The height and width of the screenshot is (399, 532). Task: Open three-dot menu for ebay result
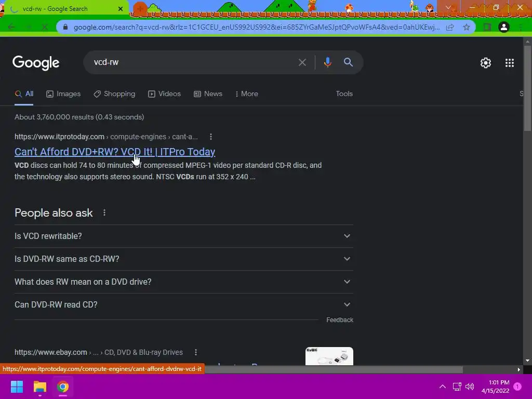pos(196,352)
